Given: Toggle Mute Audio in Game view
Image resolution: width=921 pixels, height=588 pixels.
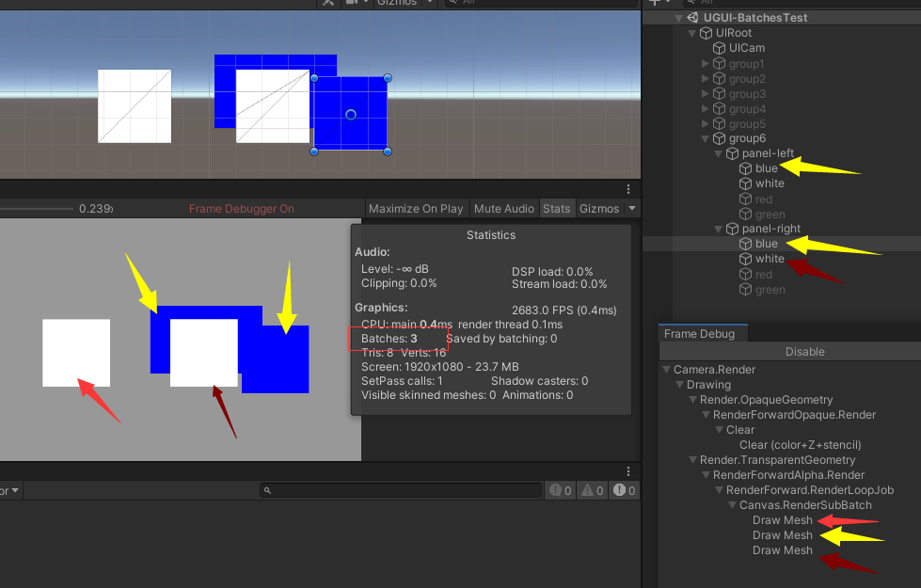Looking at the screenshot, I should click(x=504, y=209).
